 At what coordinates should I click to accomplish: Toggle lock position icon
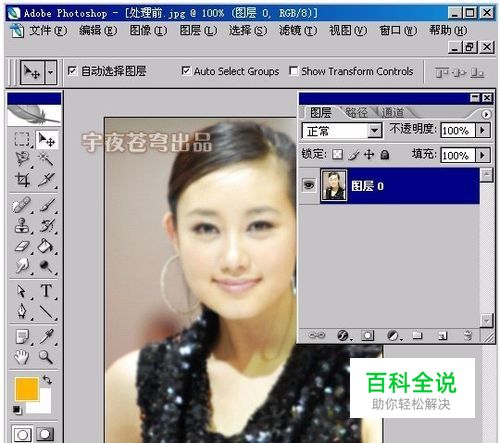(x=369, y=155)
